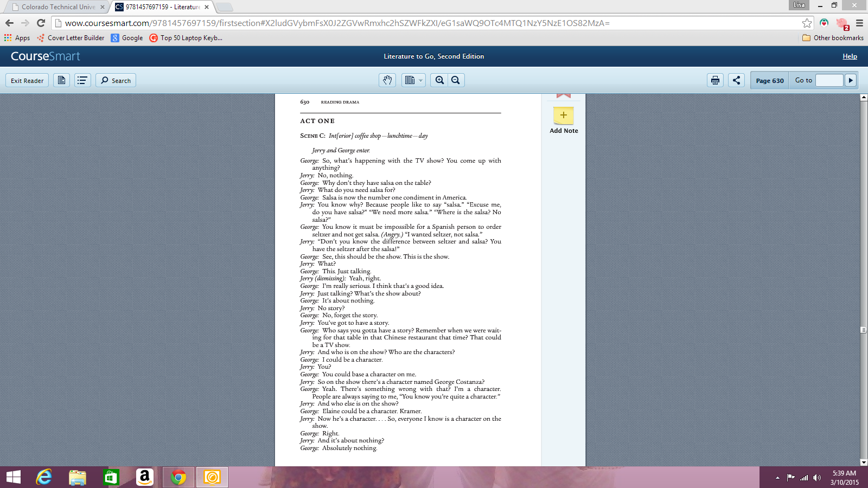Click the last line 'Absolutely nothing.'
This screenshot has width=868, height=488.
coord(350,448)
